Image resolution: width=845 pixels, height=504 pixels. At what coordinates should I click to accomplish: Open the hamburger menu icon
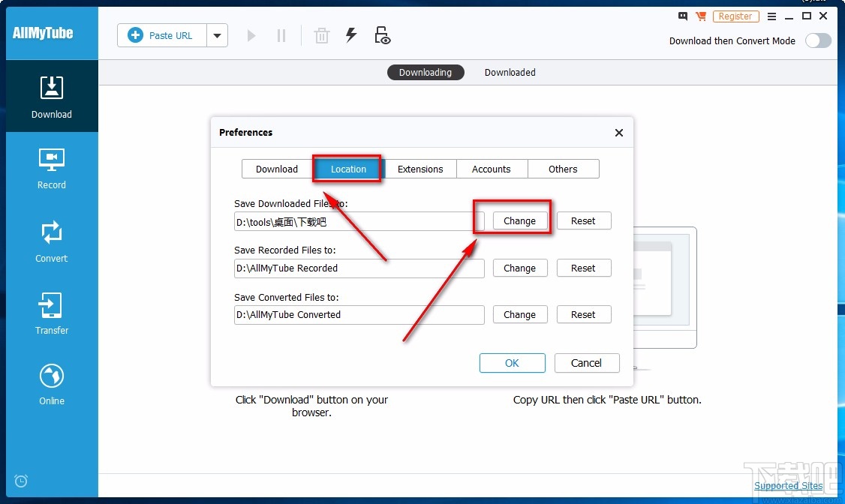coord(771,16)
